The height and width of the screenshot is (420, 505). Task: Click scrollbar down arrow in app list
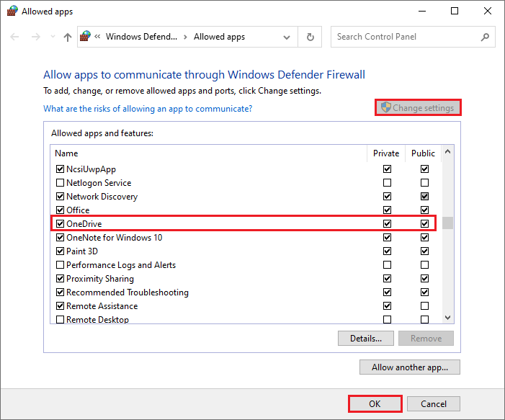447,318
